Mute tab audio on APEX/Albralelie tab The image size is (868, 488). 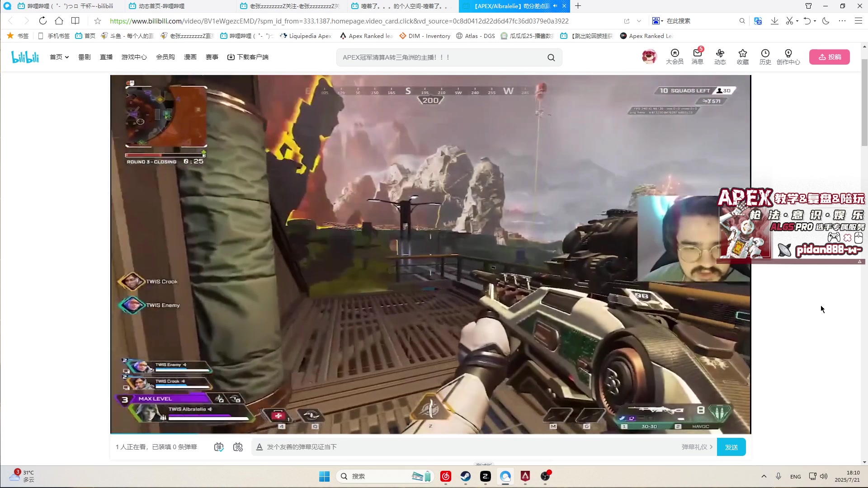tap(555, 6)
